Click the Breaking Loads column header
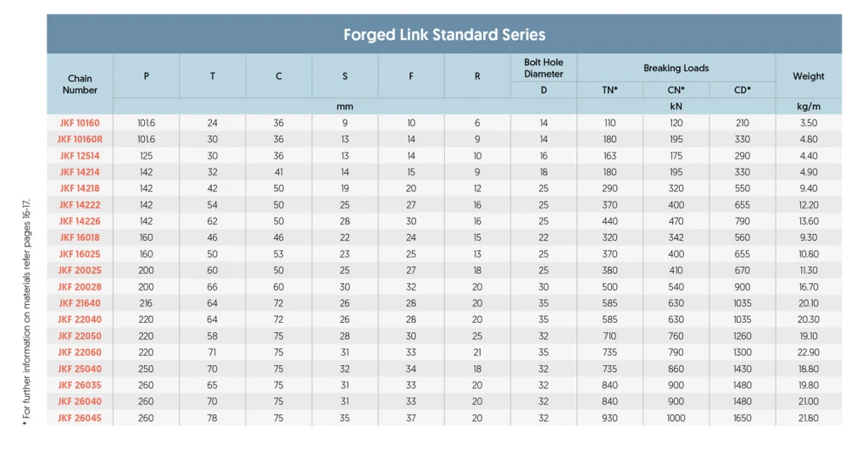868x461 pixels. pos(676,68)
